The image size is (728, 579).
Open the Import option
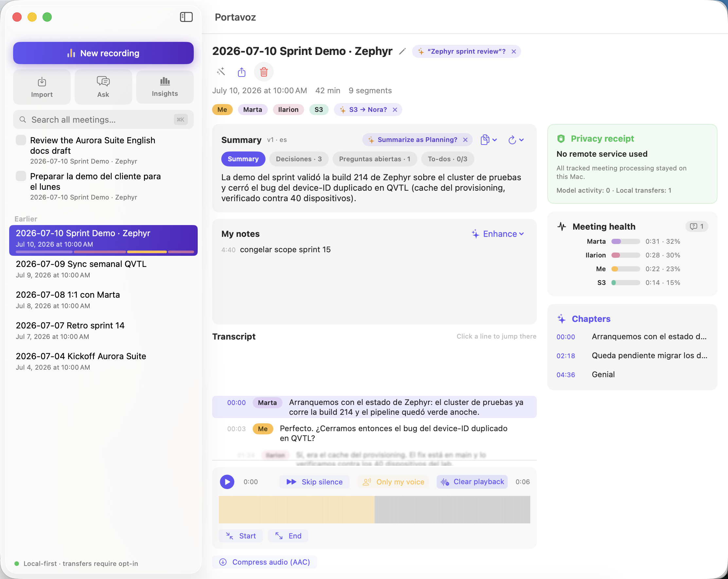42,87
